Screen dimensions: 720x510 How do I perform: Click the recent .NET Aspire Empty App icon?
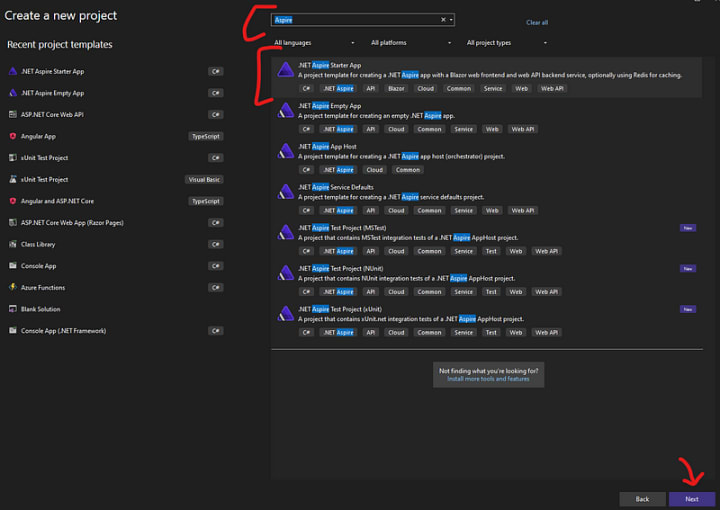point(13,93)
